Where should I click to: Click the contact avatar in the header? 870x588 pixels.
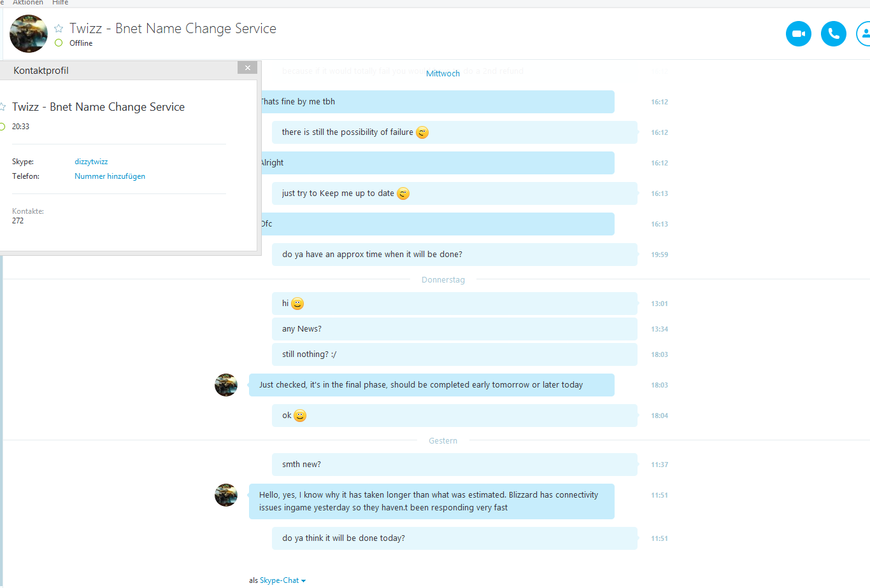coord(29,34)
